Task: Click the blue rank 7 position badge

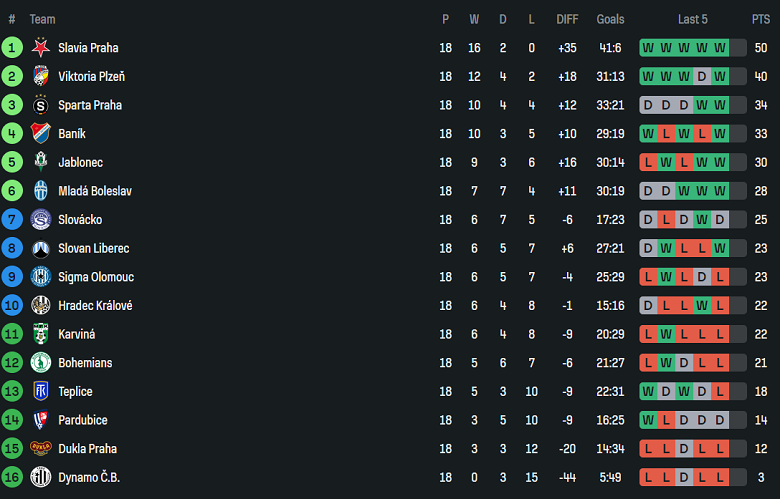Action: click(x=12, y=220)
